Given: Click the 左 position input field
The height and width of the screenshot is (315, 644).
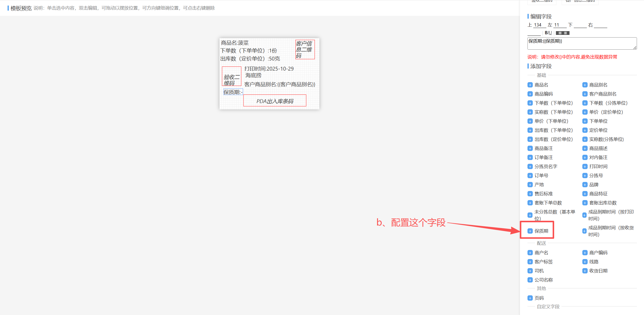Looking at the screenshot, I should (x=560, y=25).
